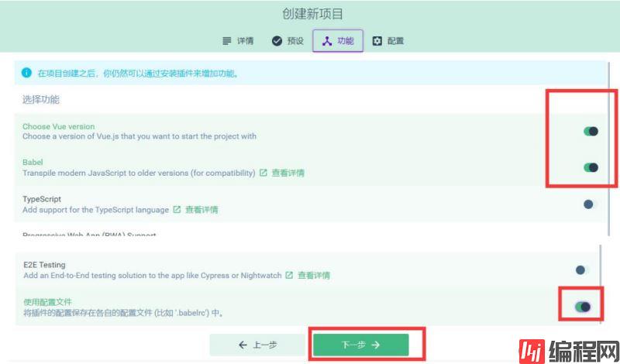Click the 配置 tab gear icon
Screen dimensions: 620x364
coord(377,41)
